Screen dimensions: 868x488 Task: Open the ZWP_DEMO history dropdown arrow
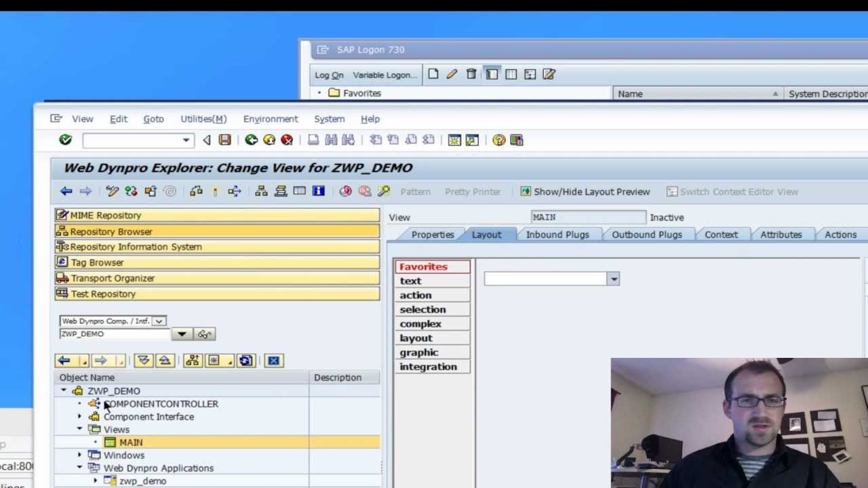click(182, 333)
